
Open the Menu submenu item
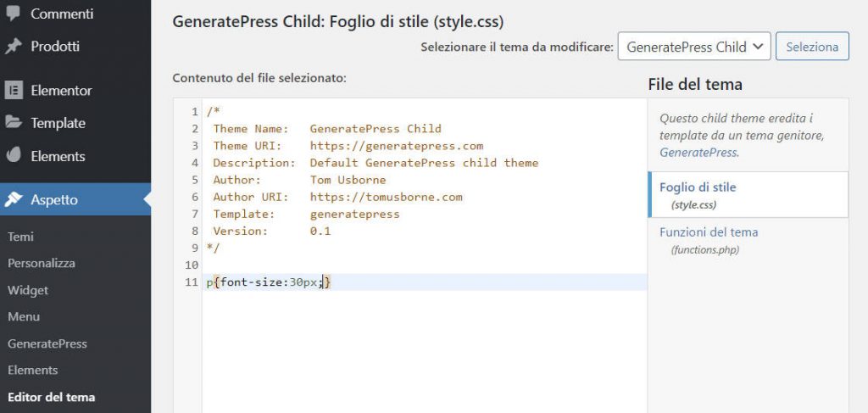coord(24,316)
